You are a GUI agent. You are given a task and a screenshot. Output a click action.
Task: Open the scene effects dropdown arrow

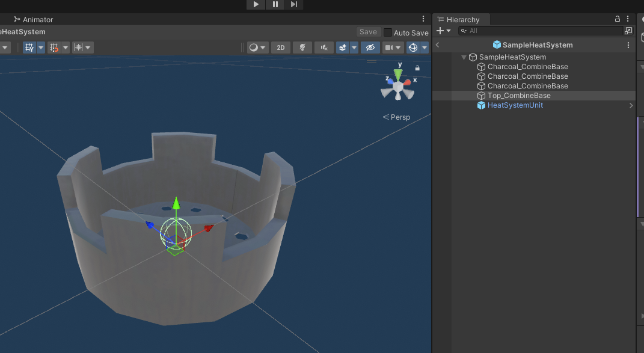coord(354,48)
